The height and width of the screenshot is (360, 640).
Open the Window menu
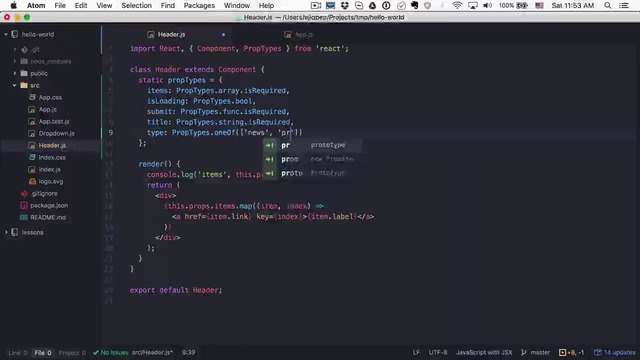(237, 5)
